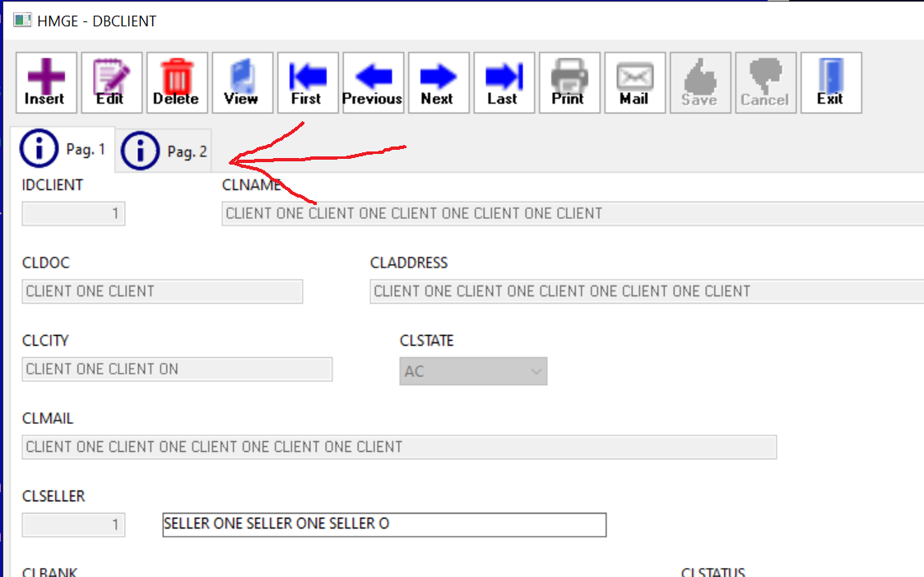Open the Edit record tool

pos(111,82)
